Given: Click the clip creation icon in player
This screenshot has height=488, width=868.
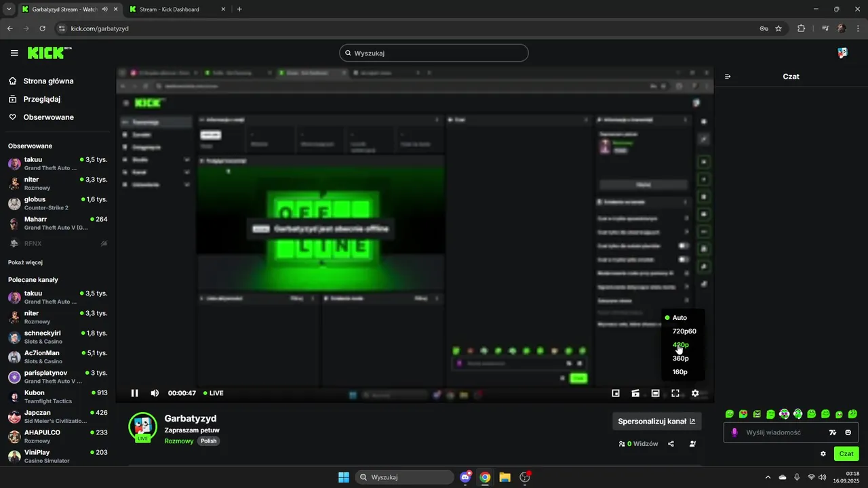Looking at the screenshot, I should tap(635, 393).
